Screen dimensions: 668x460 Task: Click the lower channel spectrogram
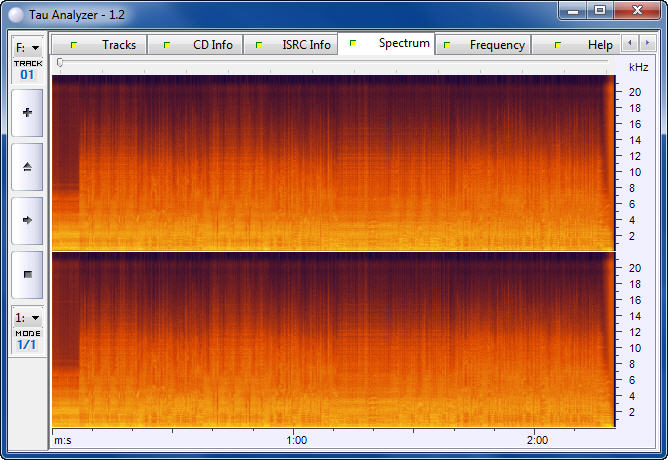tap(332, 340)
